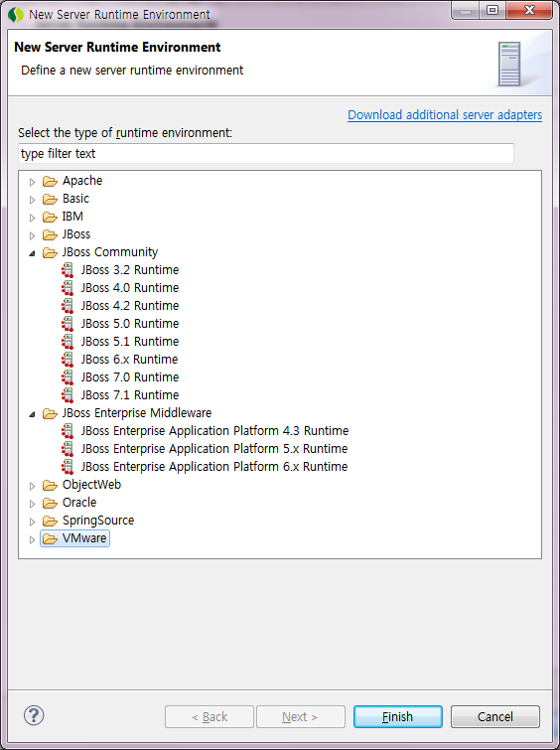This screenshot has height=750, width=560.
Task: Select the Oracle tree label
Action: click(79, 503)
